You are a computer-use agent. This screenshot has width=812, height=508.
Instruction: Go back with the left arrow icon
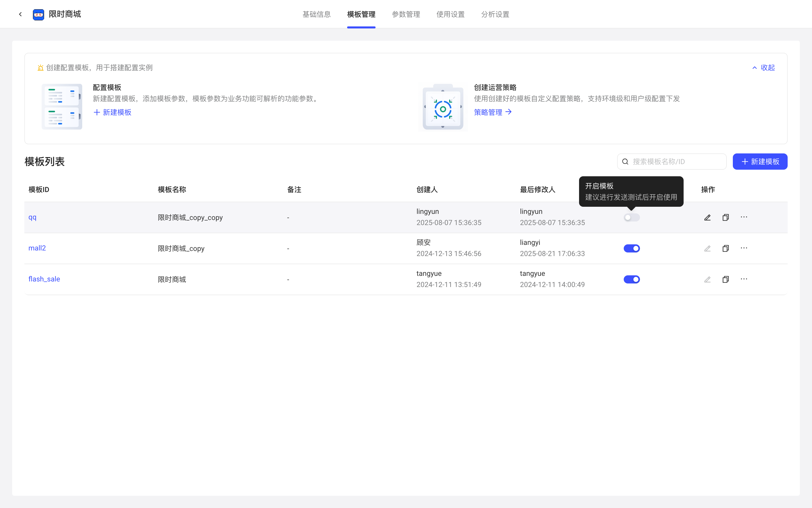(21, 14)
